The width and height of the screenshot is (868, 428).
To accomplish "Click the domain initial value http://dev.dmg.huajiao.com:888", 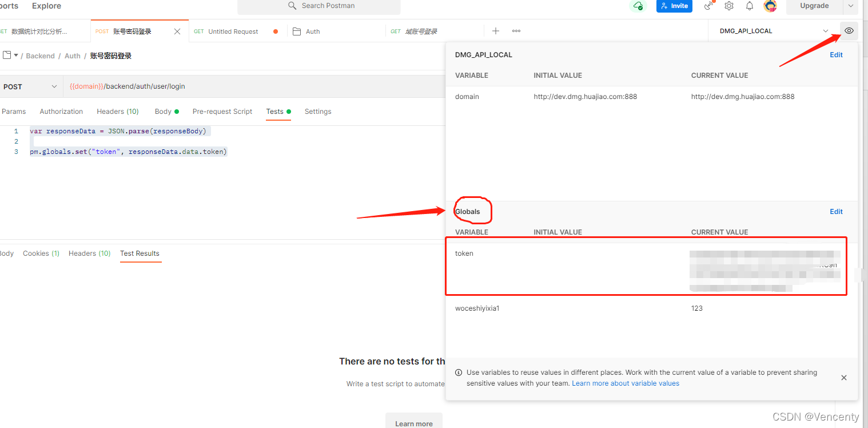I will point(585,97).
